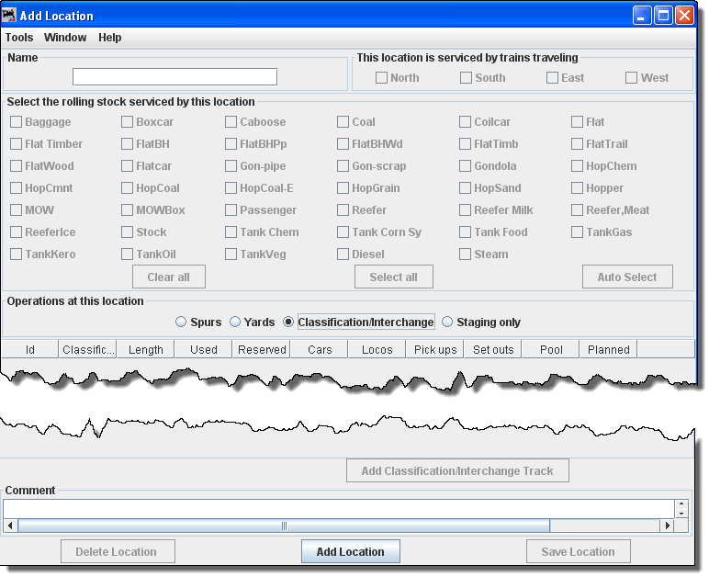Open the Window menu

pos(65,38)
